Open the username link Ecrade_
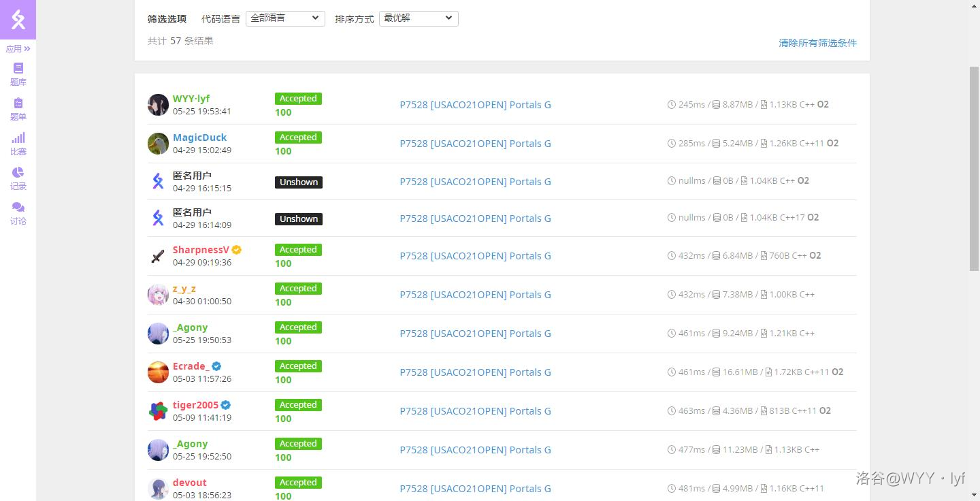This screenshot has width=980, height=501. coord(191,366)
